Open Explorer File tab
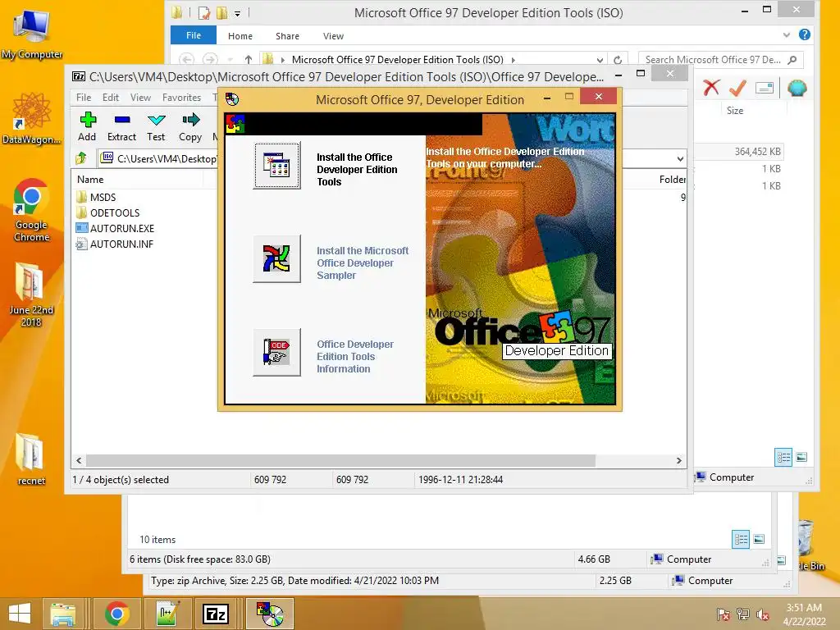This screenshot has height=630, width=840. tap(194, 35)
